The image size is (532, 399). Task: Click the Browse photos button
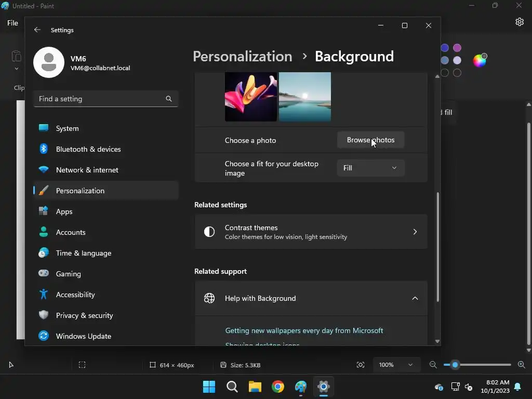pyautogui.click(x=370, y=140)
